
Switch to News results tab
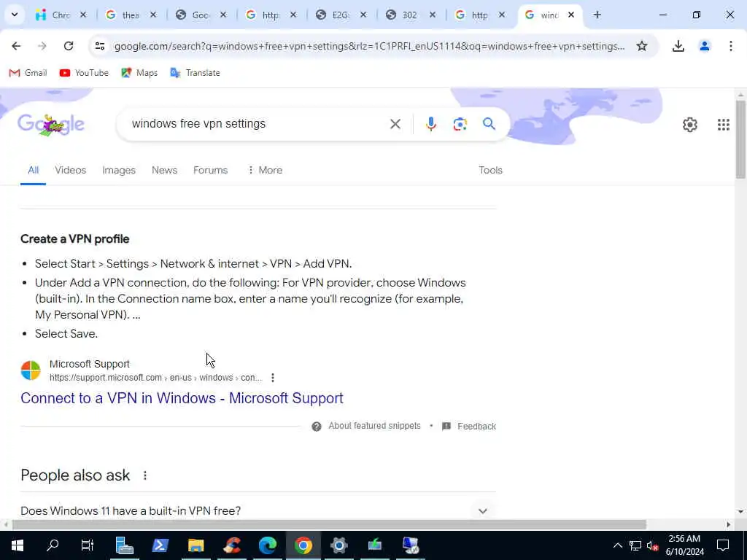pos(164,170)
